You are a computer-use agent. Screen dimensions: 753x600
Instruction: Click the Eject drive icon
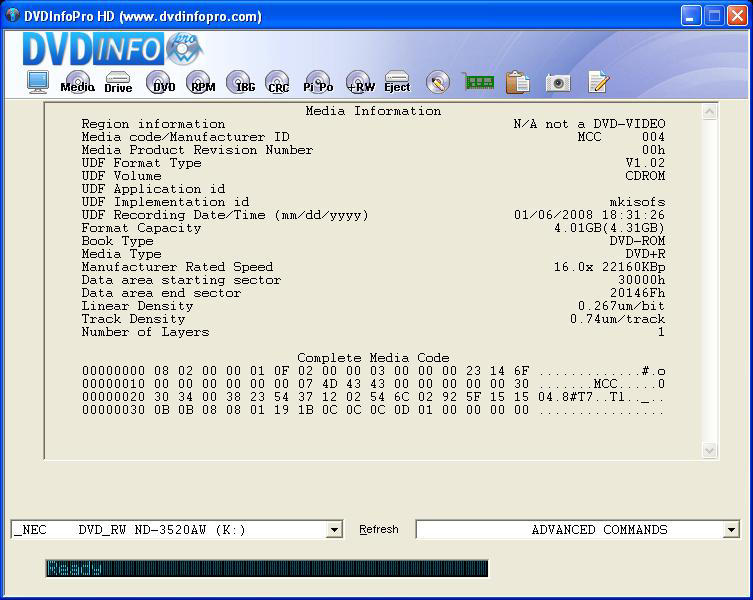click(397, 82)
